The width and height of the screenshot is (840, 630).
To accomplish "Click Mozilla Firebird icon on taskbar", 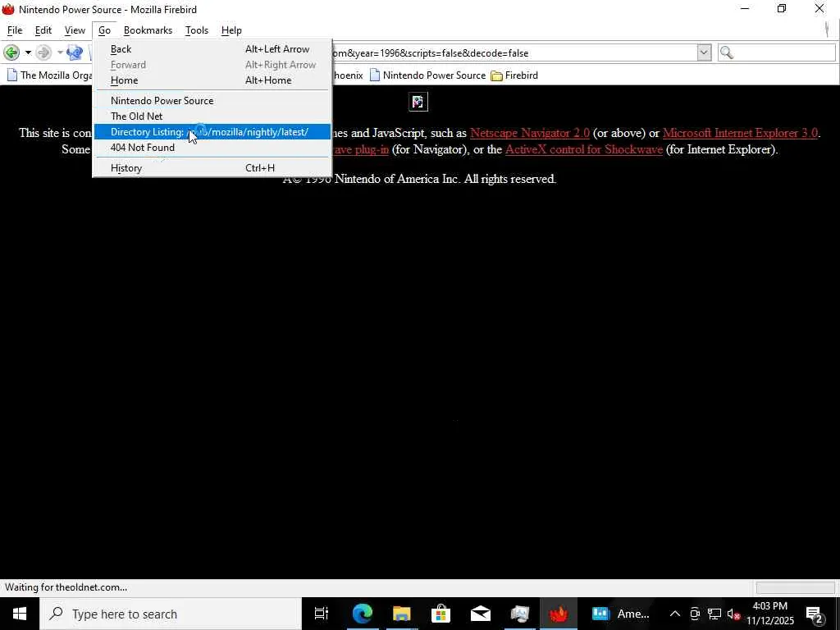I will click(x=558, y=614).
